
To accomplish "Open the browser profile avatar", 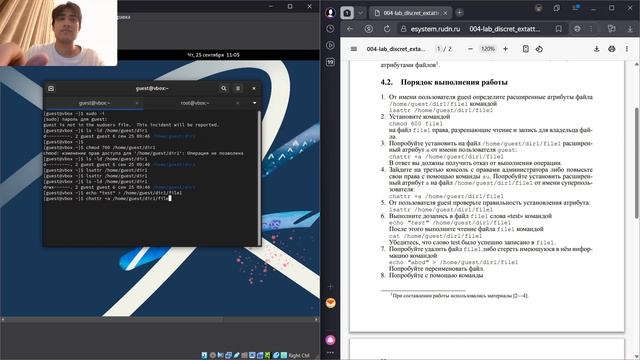I will pyautogui.click(x=331, y=13).
